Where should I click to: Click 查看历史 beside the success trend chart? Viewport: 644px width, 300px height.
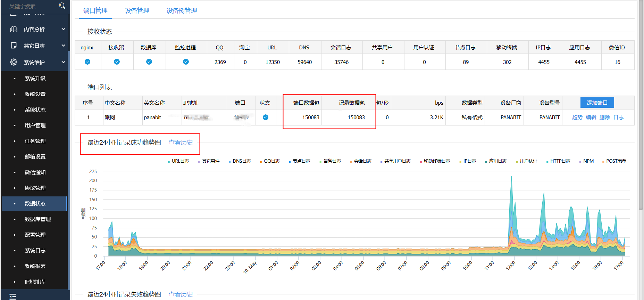pyautogui.click(x=181, y=143)
